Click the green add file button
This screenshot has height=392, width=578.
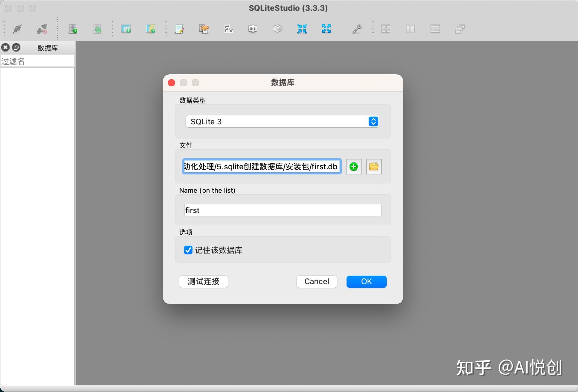[x=353, y=167]
